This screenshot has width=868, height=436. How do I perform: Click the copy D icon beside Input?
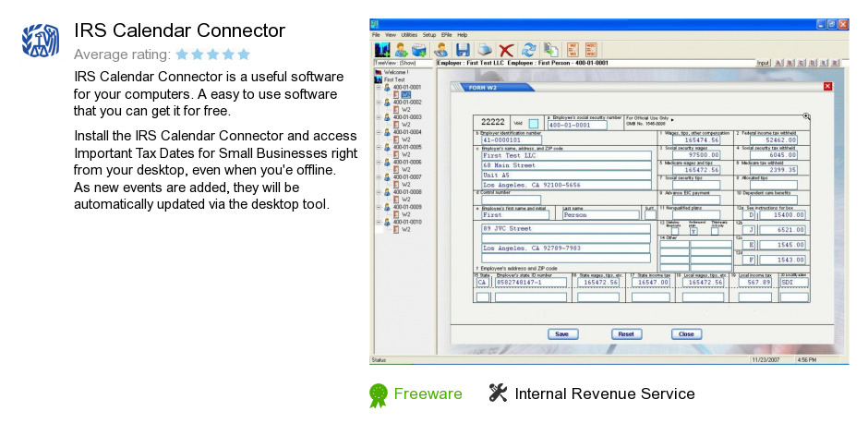pos(813,63)
